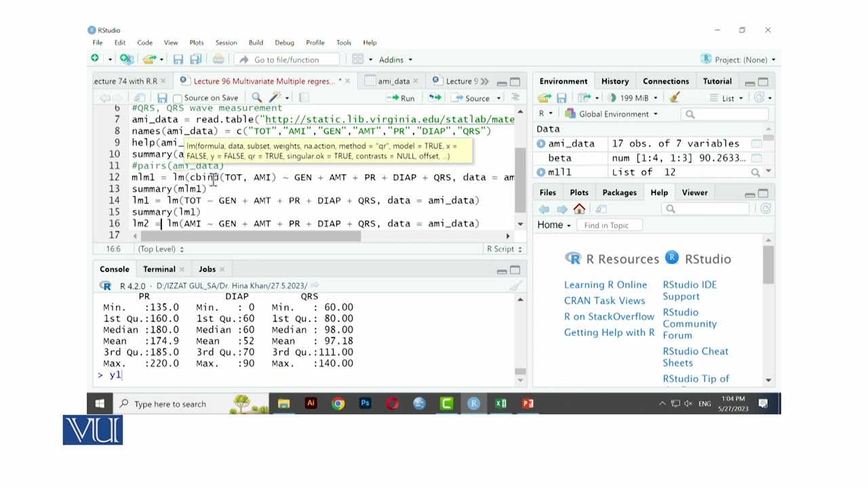Click the console vertical scrollbar thumb

pyautogui.click(x=520, y=371)
